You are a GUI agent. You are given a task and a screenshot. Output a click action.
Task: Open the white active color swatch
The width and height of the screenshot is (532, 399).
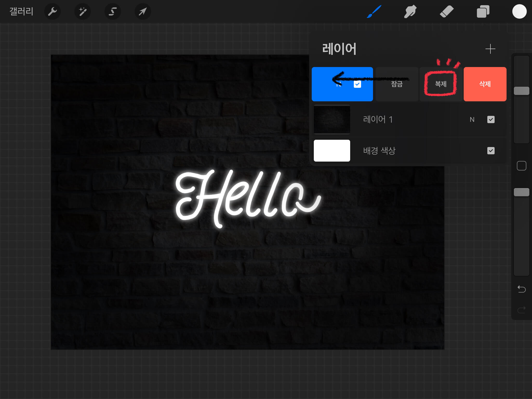pos(519,11)
